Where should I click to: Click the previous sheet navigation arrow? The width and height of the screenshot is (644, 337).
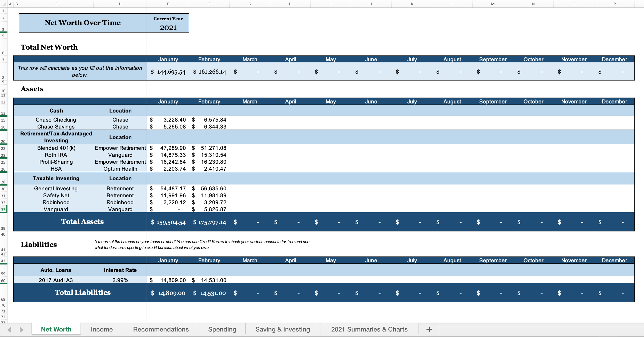9,330
